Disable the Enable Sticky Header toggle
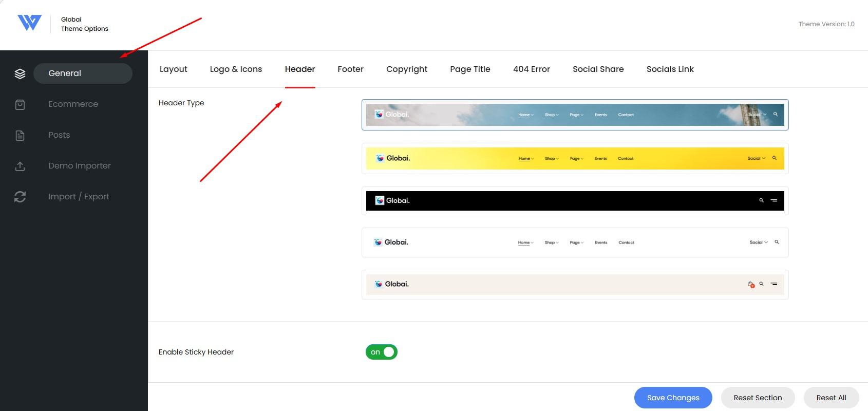The width and height of the screenshot is (868, 411). [382, 352]
